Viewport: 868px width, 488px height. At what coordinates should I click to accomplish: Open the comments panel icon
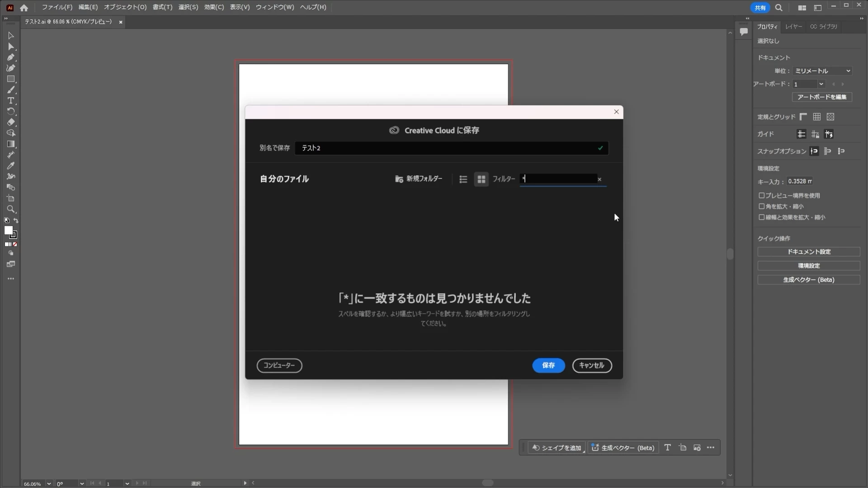744,32
